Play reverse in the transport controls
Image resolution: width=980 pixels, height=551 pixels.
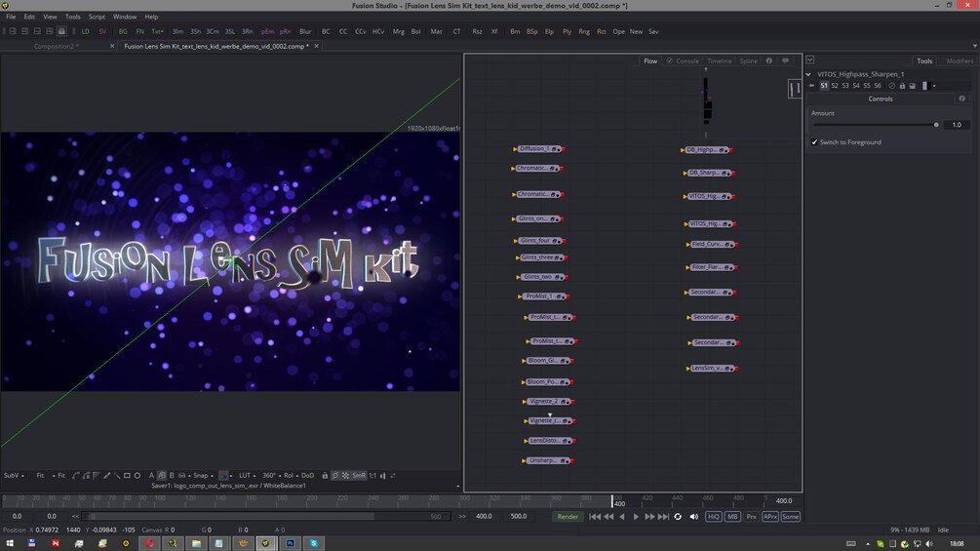tap(622, 517)
